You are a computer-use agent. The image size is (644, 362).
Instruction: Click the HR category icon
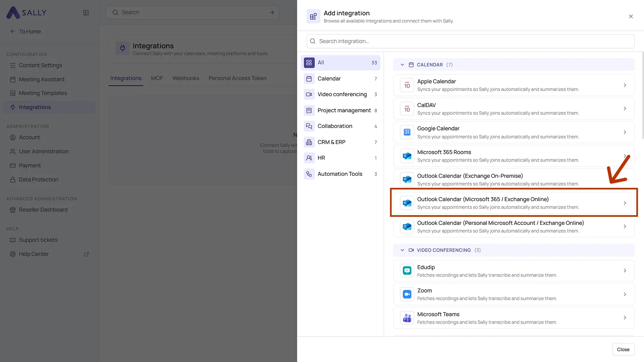309,158
